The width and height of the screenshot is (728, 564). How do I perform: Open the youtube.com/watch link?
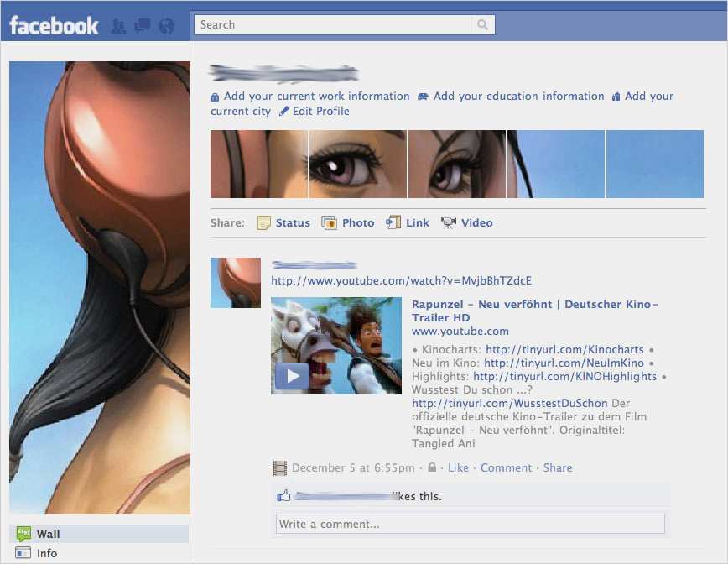402,281
